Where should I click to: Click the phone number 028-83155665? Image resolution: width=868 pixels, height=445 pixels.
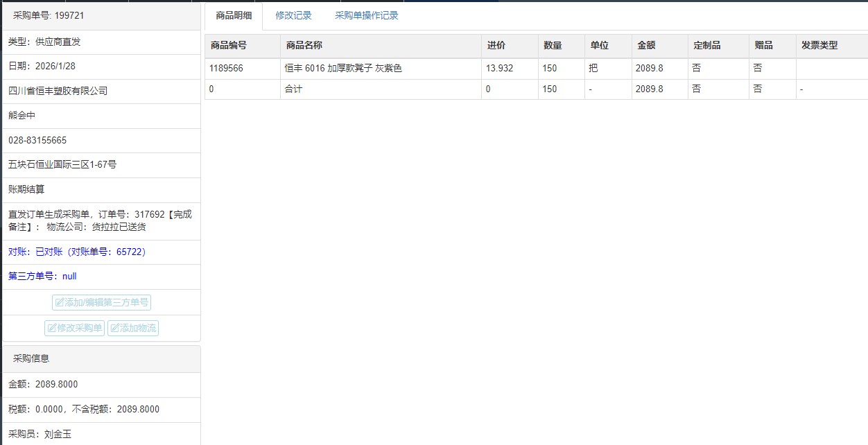tap(37, 141)
